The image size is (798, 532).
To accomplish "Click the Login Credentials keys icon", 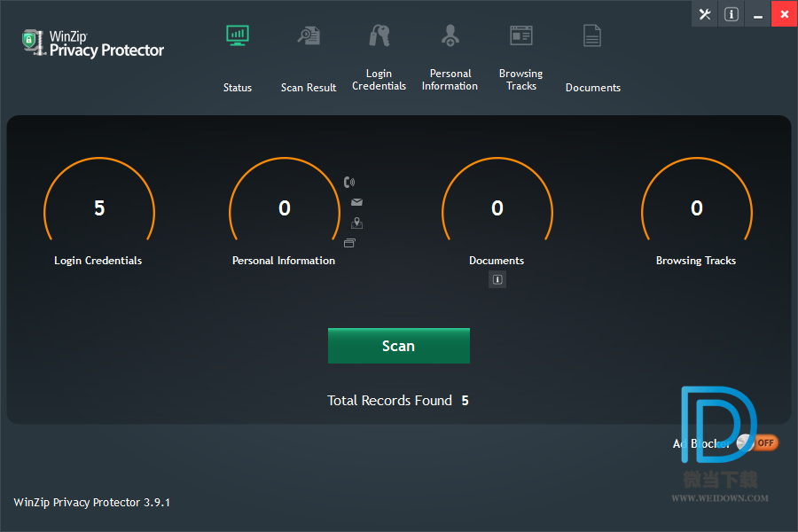I will [379, 35].
